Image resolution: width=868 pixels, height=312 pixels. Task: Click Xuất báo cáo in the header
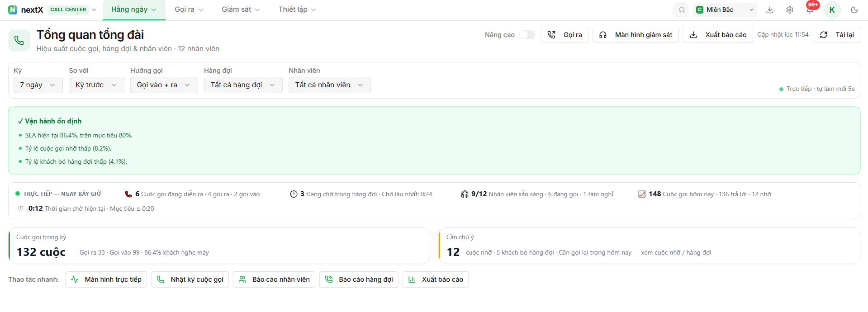[718, 35]
